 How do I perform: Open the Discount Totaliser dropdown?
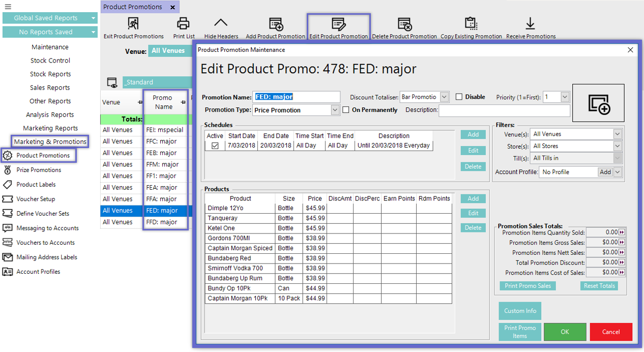point(444,97)
